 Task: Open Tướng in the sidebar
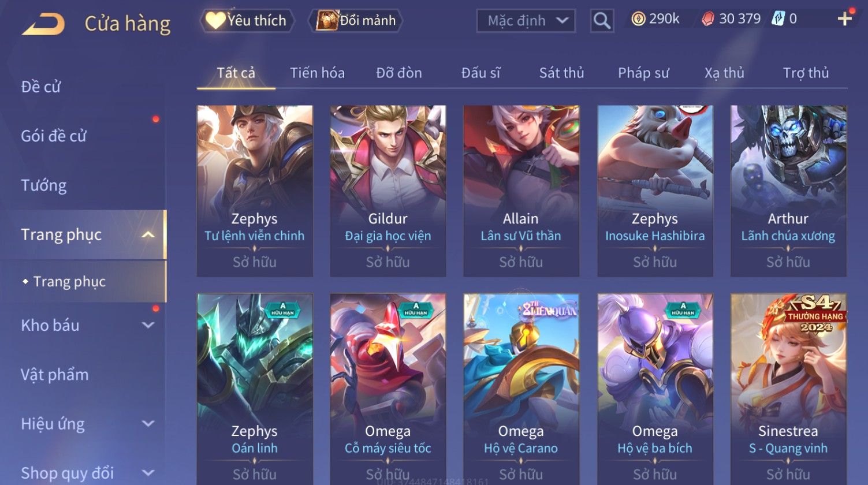coord(44,185)
